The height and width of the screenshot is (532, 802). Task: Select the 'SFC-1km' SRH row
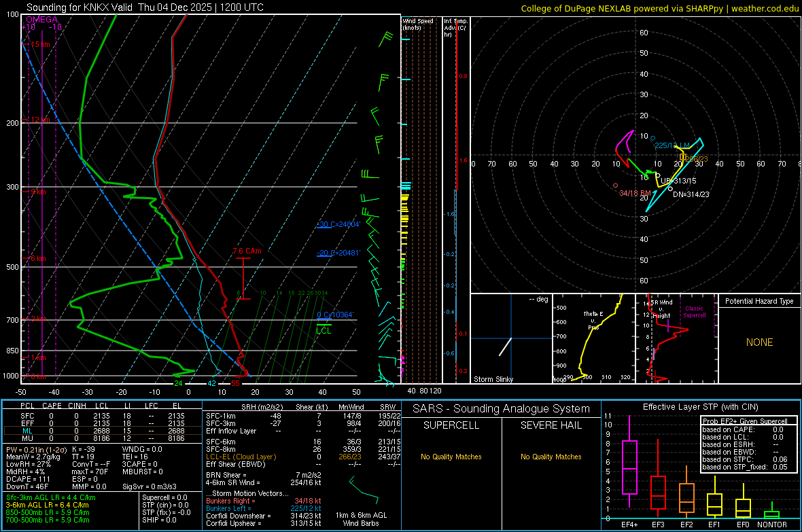pos(303,416)
